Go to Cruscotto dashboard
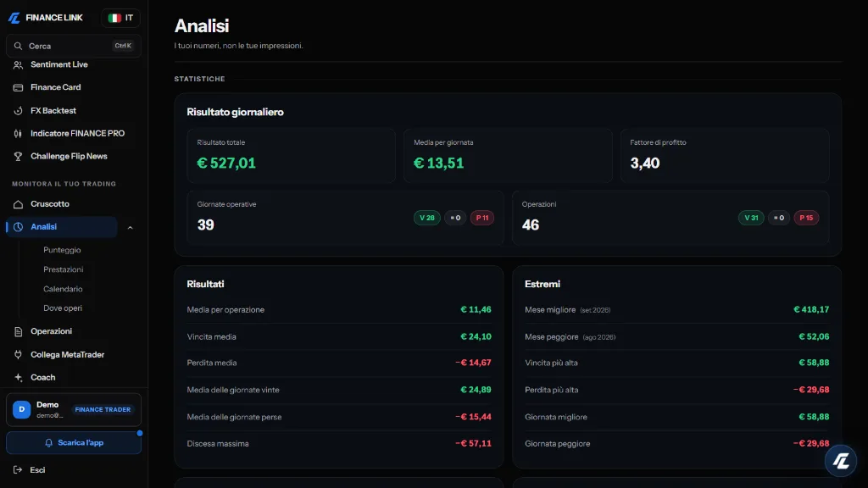Image resolution: width=868 pixels, height=488 pixels. 50,204
